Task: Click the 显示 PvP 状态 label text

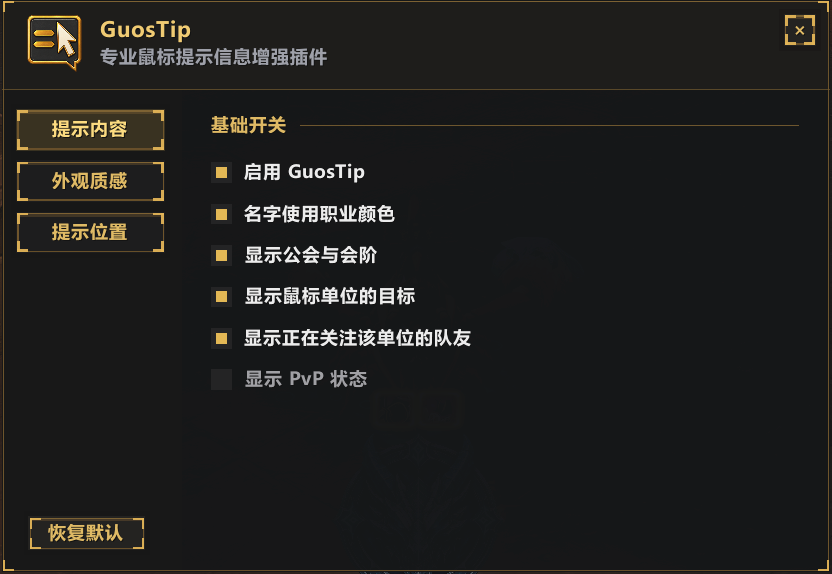Action: tap(306, 379)
